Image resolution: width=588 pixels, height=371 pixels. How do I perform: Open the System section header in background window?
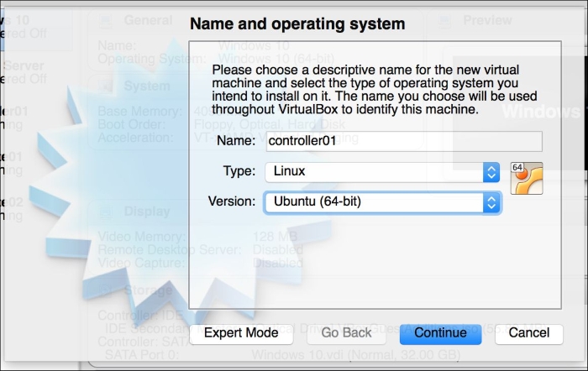point(147,86)
